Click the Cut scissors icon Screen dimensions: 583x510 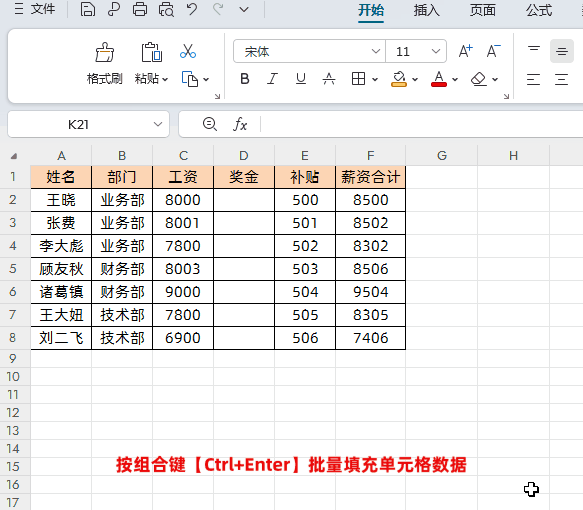[188, 51]
